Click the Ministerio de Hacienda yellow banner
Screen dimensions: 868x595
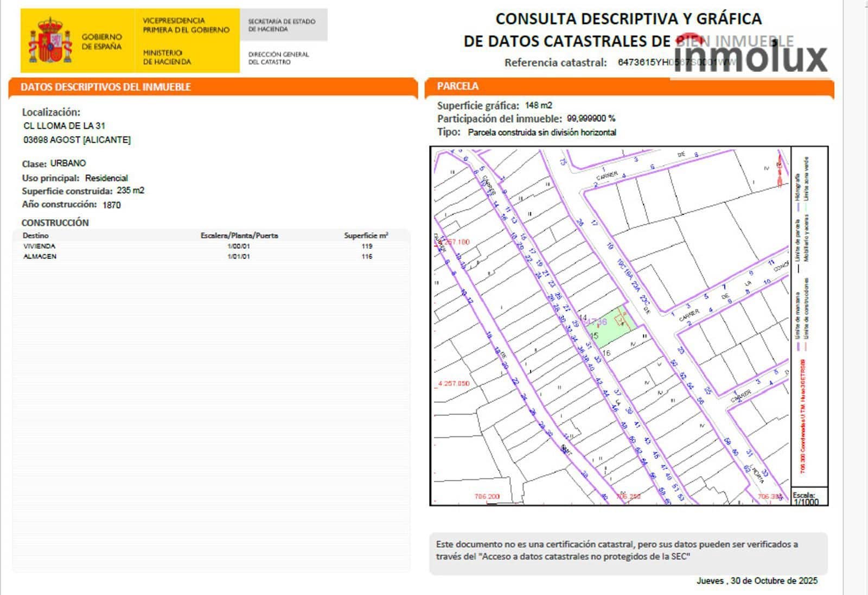coord(186,41)
